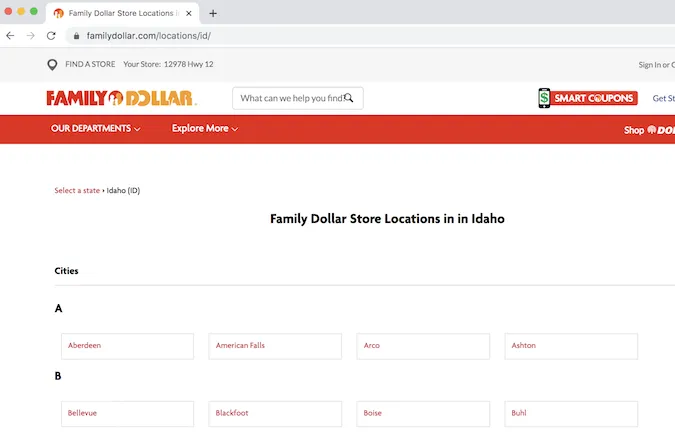
Task: Click the Get St… link beside Smart Coupons
Action: (x=663, y=98)
